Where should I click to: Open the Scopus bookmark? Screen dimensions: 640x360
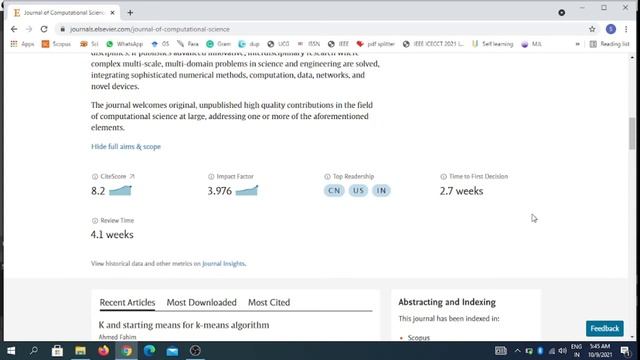click(x=56, y=44)
